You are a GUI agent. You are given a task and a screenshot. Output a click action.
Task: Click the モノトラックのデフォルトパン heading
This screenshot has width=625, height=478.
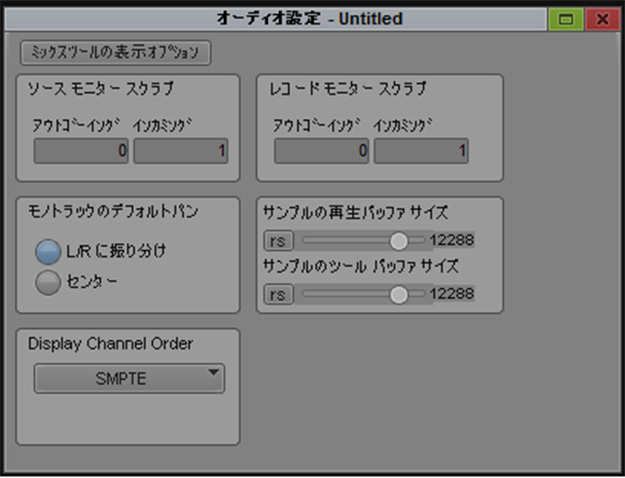[113, 211]
